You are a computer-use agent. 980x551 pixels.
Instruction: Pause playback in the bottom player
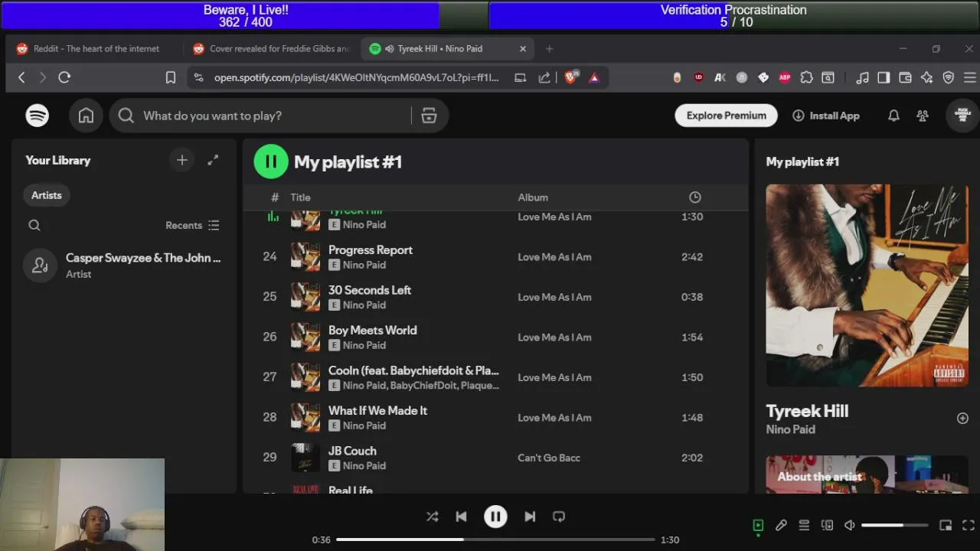[x=495, y=517]
